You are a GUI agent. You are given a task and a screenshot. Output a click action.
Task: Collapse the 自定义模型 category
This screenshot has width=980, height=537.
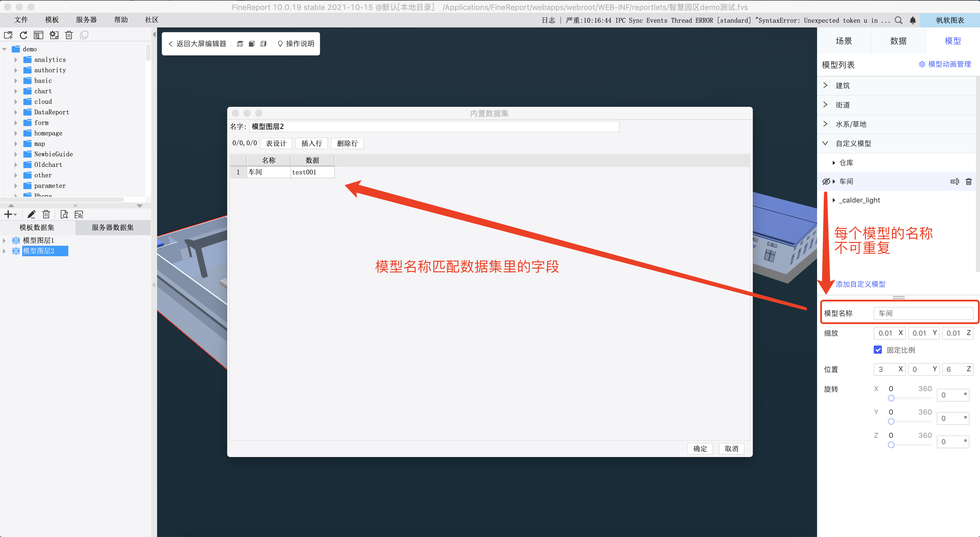(825, 143)
